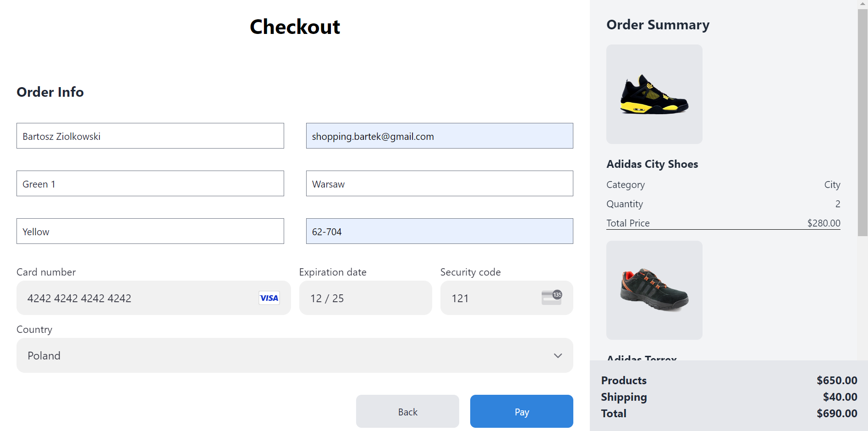Focus the email field shopping.bartek@gmail.com
Image resolution: width=868 pixels, height=431 pixels.
pyautogui.click(x=439, y=136)
